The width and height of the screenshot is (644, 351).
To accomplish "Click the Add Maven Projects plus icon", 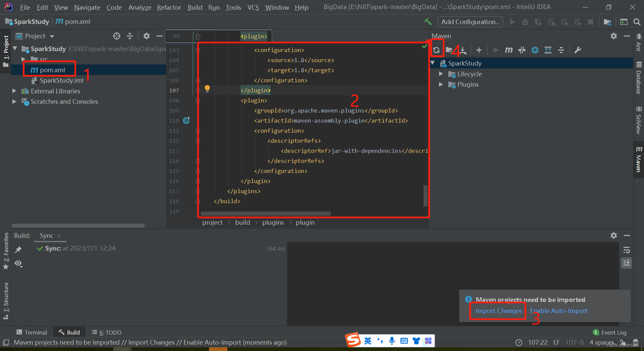I will (479, 50).
